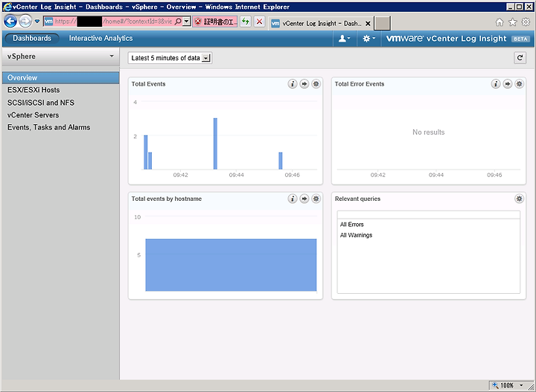
Task: Expand the address bar history dropdown arrow
Action: (x=186, y=22)
